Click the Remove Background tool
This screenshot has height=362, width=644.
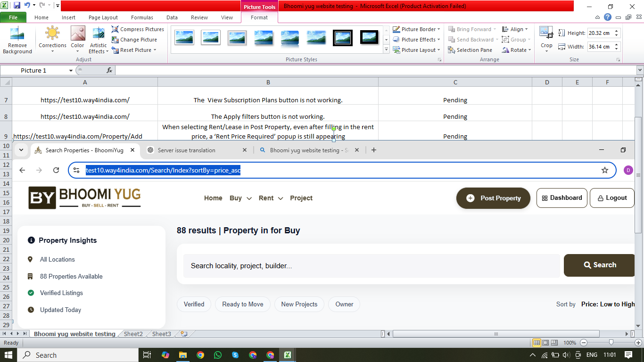click(x=17, y=40)
